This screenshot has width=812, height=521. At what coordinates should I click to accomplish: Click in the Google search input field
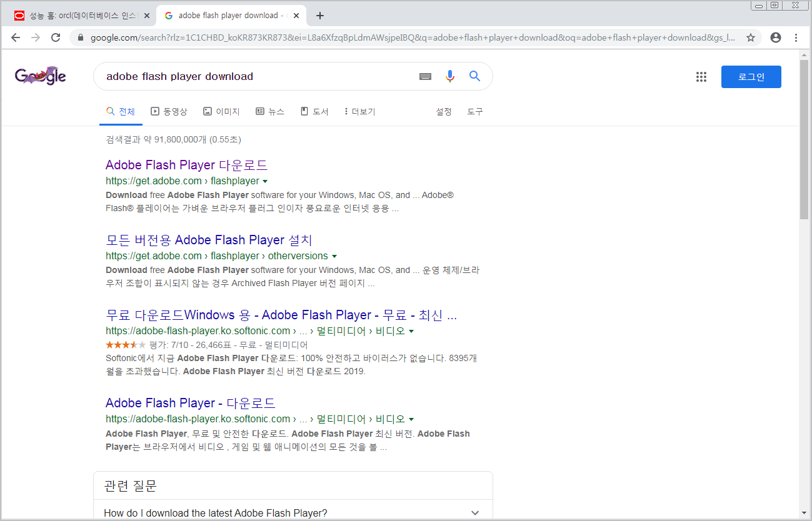256,76
